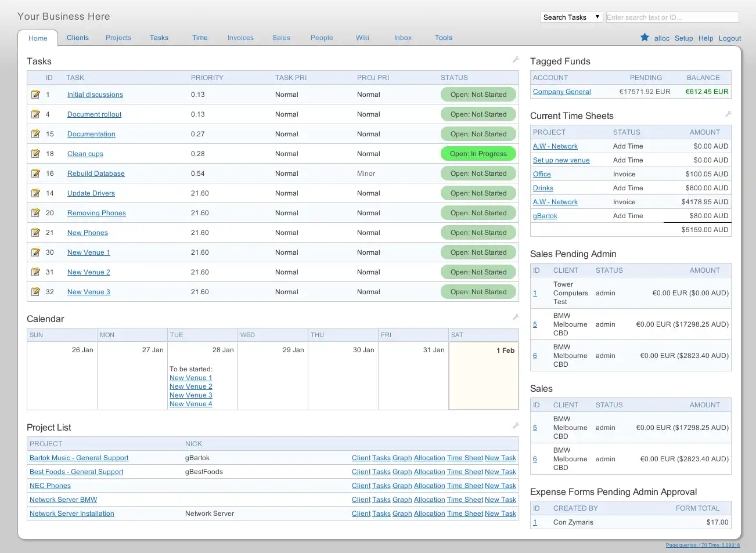This screenshot has width=756, height=553.
Task: Click the Project List wrench icon
Action: pos(515,426)
